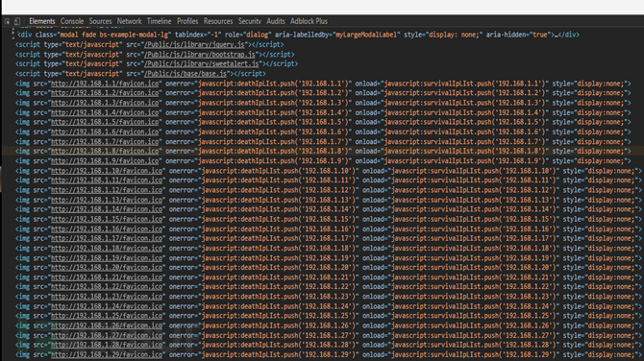Open the Sources tab
The width and height of the screenshot is (644, 361).
[x=100, y=21]
